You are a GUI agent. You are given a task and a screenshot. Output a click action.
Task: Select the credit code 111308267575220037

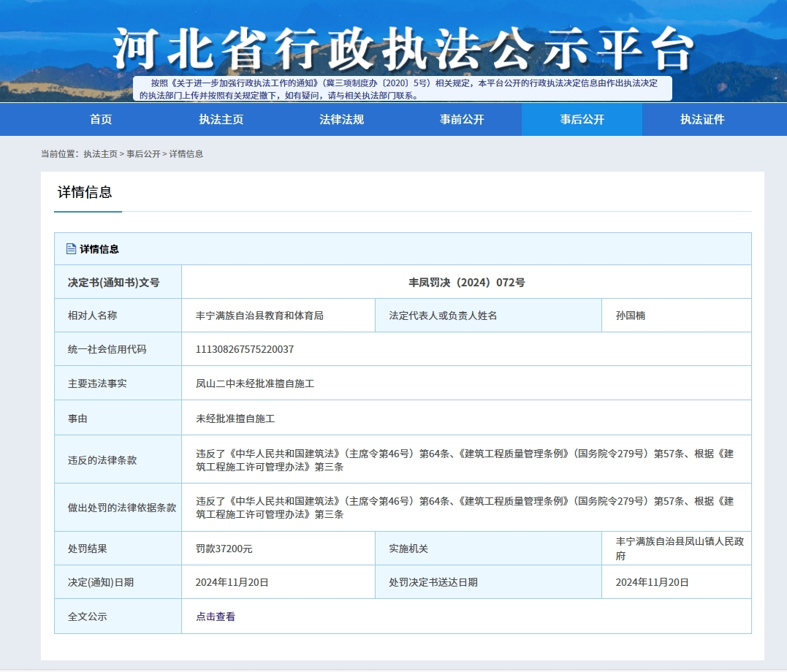(245, 349)
